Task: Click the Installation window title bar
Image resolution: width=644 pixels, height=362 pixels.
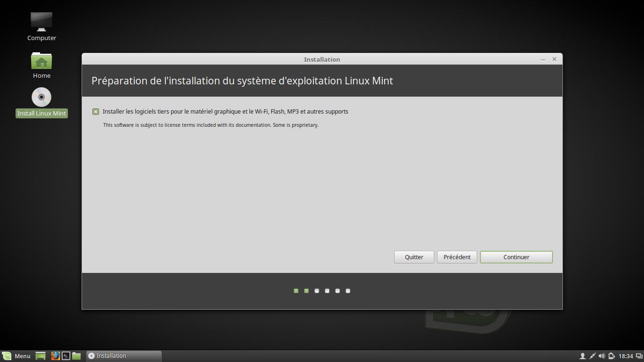Action: click(x=322, y=59)
